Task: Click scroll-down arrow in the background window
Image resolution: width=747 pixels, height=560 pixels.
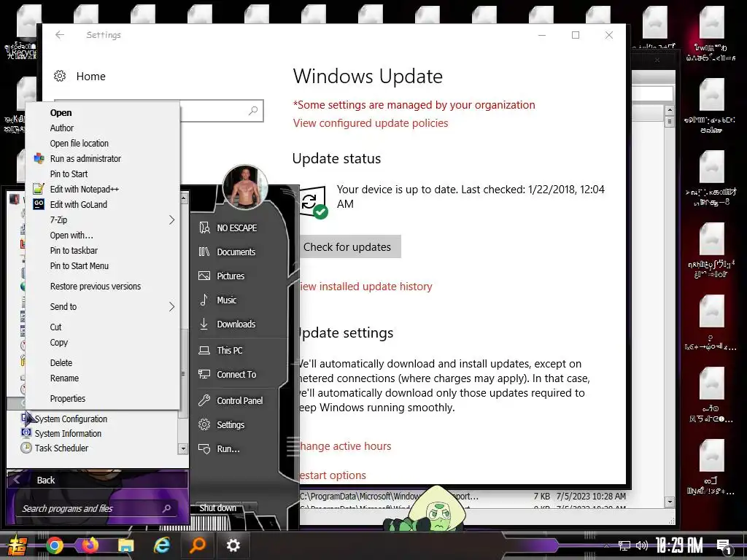Action: point(670,502)
